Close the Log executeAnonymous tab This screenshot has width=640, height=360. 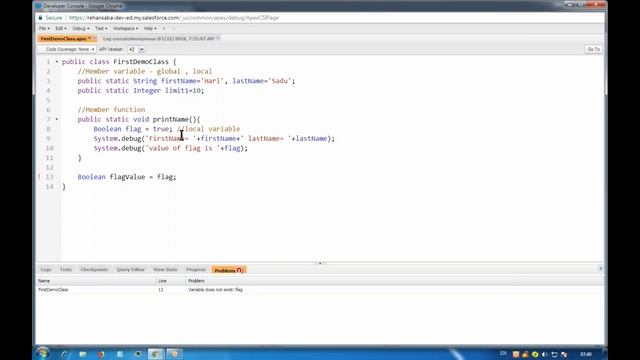point(218,38)
